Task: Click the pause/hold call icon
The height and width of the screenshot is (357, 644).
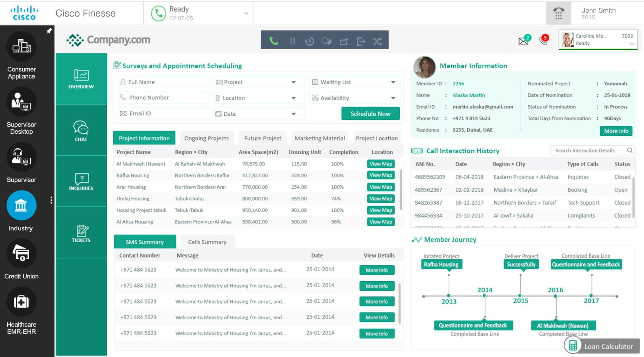Action: pyautogui.click(x=292, y=41)
